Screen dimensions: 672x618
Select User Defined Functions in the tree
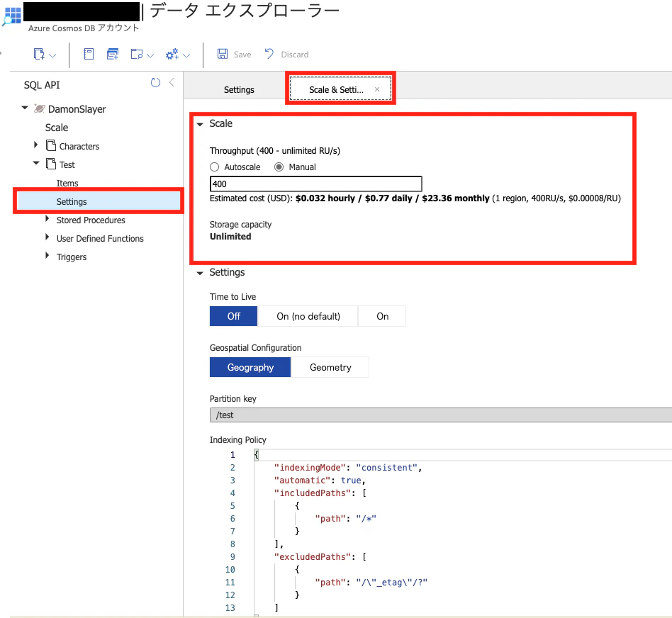[x=100, y=239]
